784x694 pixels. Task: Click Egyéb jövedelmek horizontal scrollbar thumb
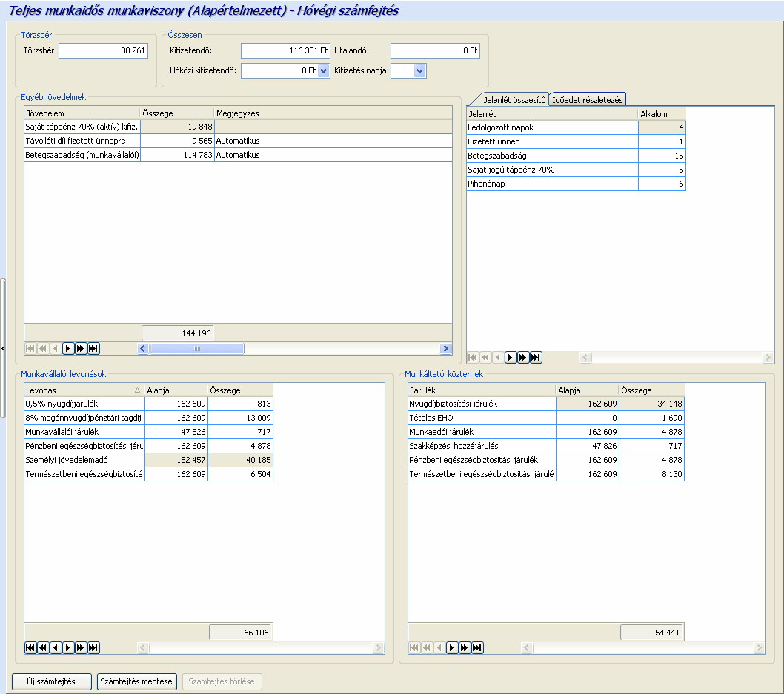pyautogui.click(x=197, y=348)
